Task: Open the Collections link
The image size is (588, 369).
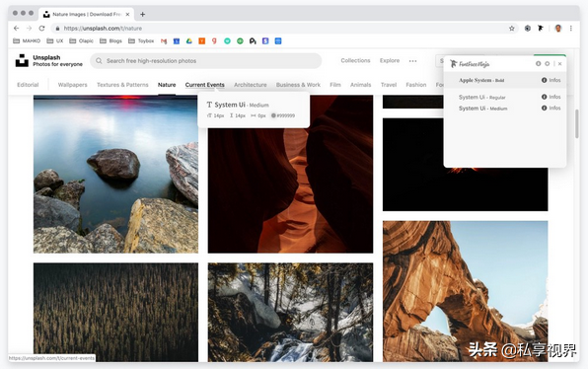Action: pyautogui.click(x=355, y=60)
